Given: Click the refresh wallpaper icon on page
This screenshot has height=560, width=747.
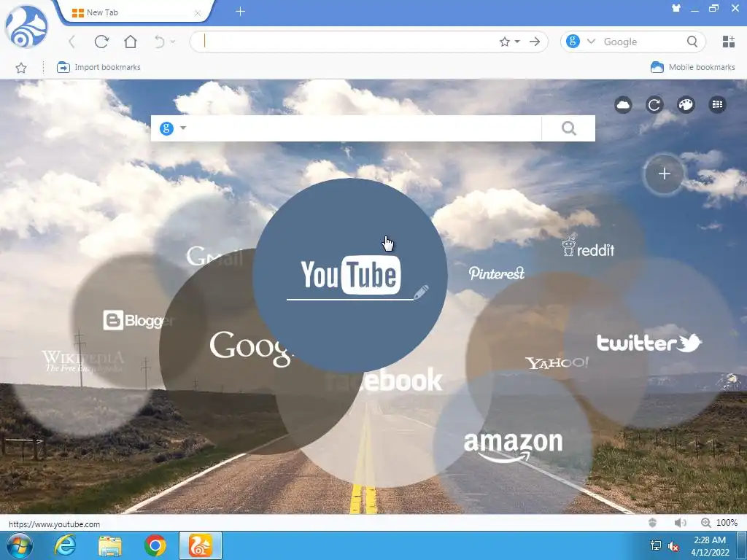Looking at the screenshot, I should coord(654,105).
